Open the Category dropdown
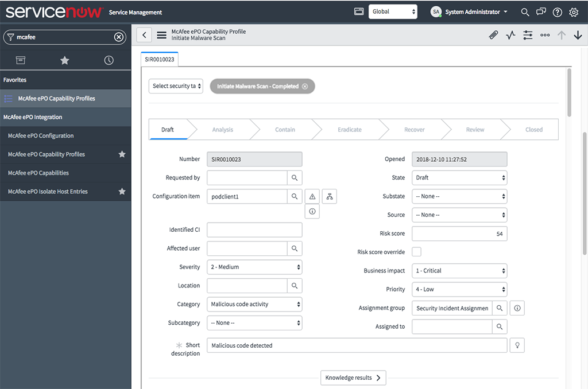588x389 pixels. point(254,304)
